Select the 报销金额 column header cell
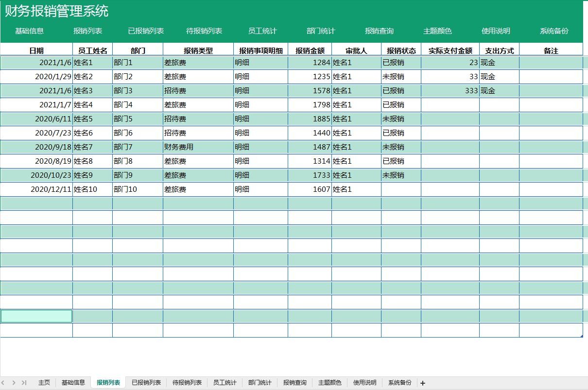Image resolution: width=588 pixels, height=390 pixels. [x=310, y=51]
